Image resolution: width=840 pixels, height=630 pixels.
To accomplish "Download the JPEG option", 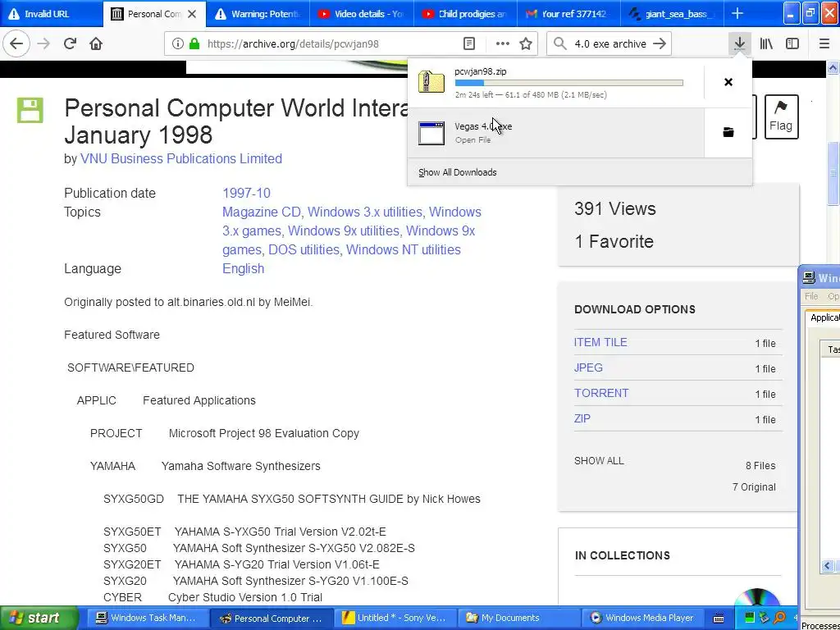I will 588,367.
